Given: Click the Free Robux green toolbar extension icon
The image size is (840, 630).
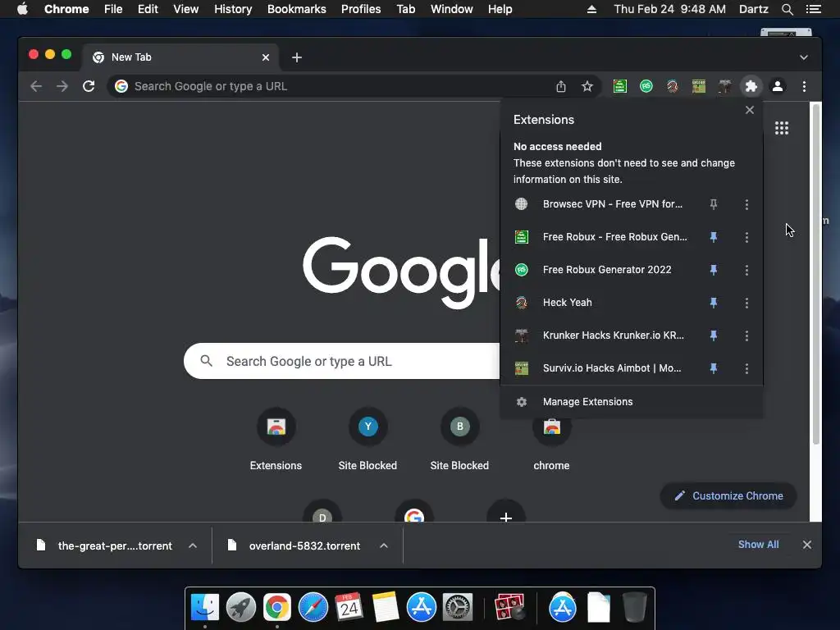Looking at the screenshot, I should click(620, 86).
